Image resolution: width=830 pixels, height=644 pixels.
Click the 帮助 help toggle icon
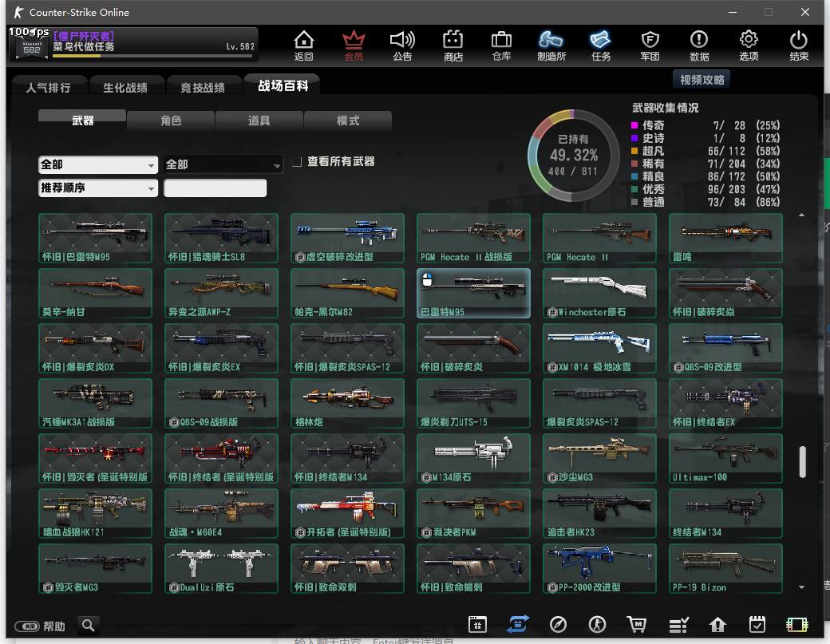[x=27, y=626]
